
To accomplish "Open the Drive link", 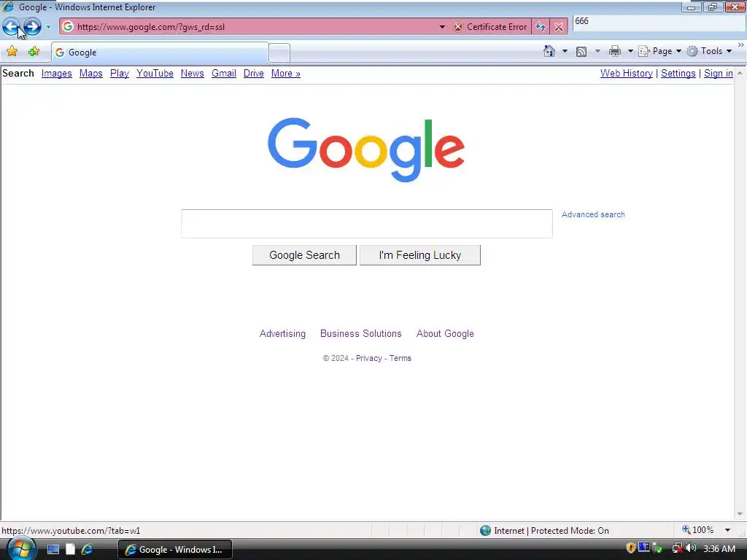I will (253, 74).
